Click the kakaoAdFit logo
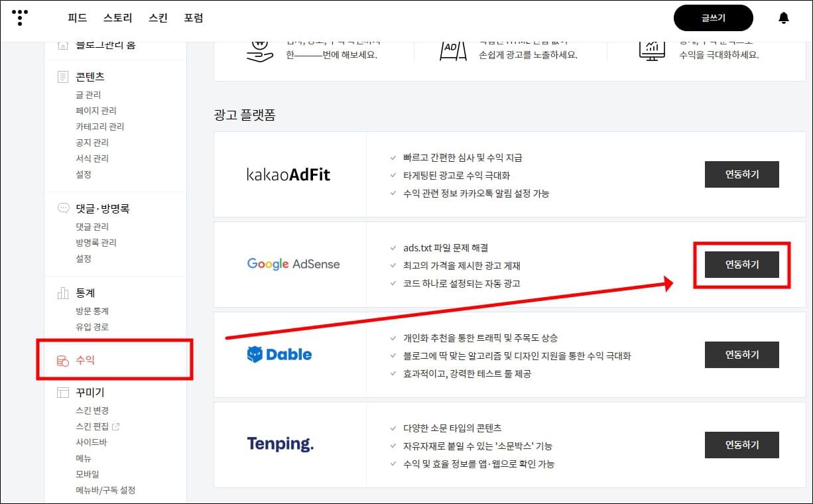Screen dimensions: 813x504 tap(288, 174)
